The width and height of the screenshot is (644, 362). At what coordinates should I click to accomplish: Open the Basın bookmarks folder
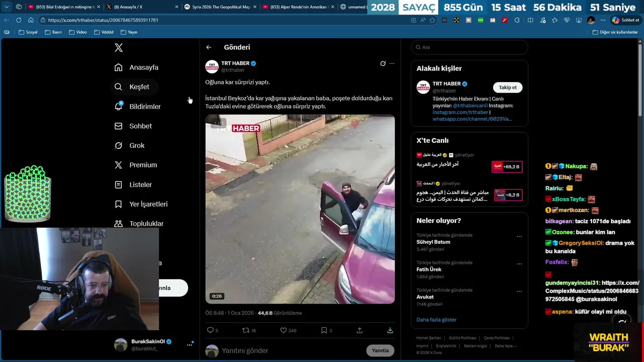pos(53,32)
